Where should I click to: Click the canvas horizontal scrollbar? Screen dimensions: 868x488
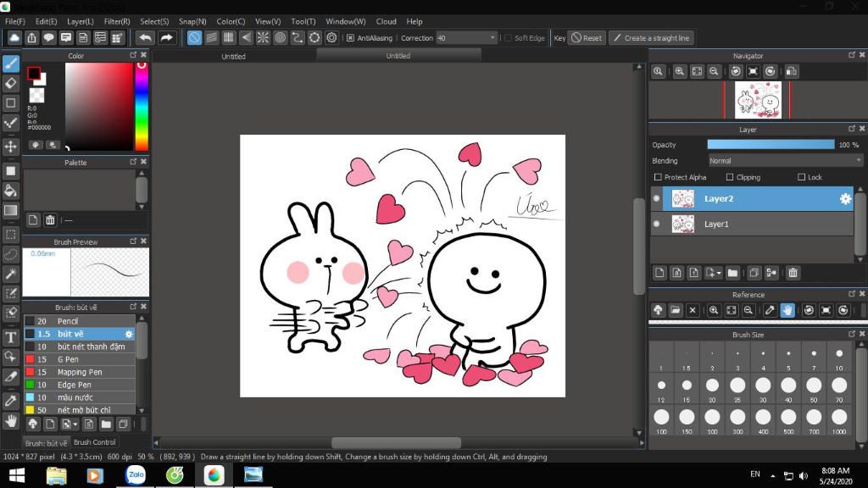point(396,442)
